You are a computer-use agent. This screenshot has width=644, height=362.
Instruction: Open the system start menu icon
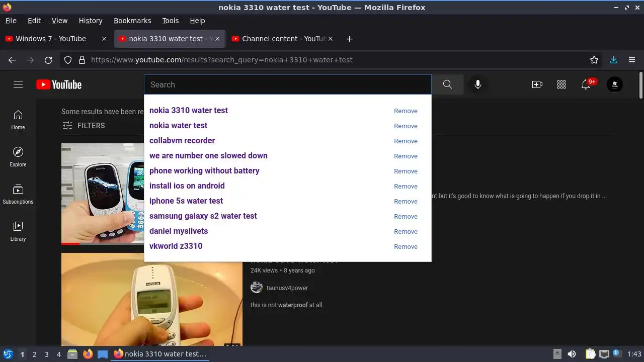pyautogui.click(x=8, y=354)
